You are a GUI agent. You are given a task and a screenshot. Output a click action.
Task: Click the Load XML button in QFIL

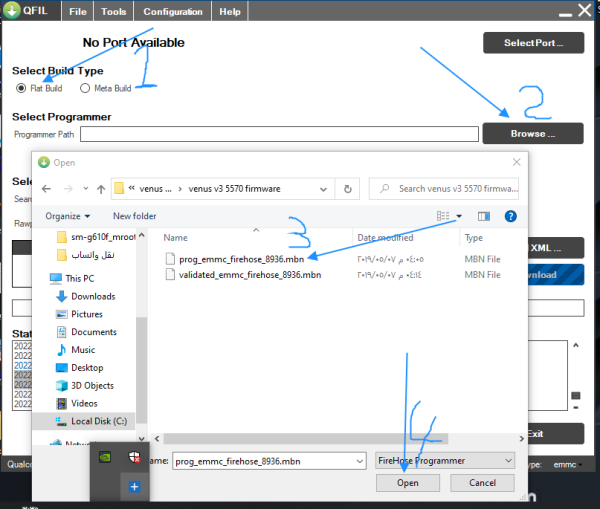pos(556,248)
